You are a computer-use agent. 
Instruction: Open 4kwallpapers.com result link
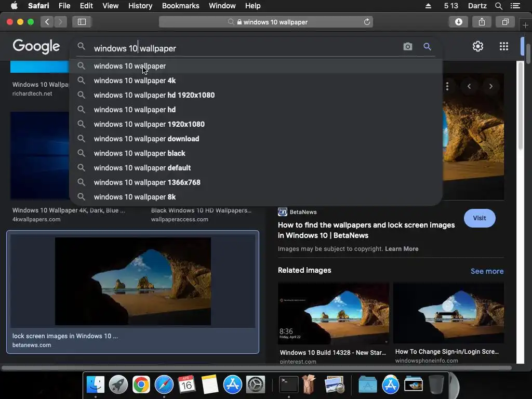[x=36, y=220]
